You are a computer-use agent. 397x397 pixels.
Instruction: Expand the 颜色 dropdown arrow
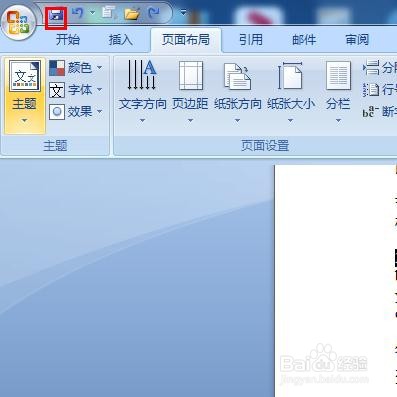coord(99,68)
